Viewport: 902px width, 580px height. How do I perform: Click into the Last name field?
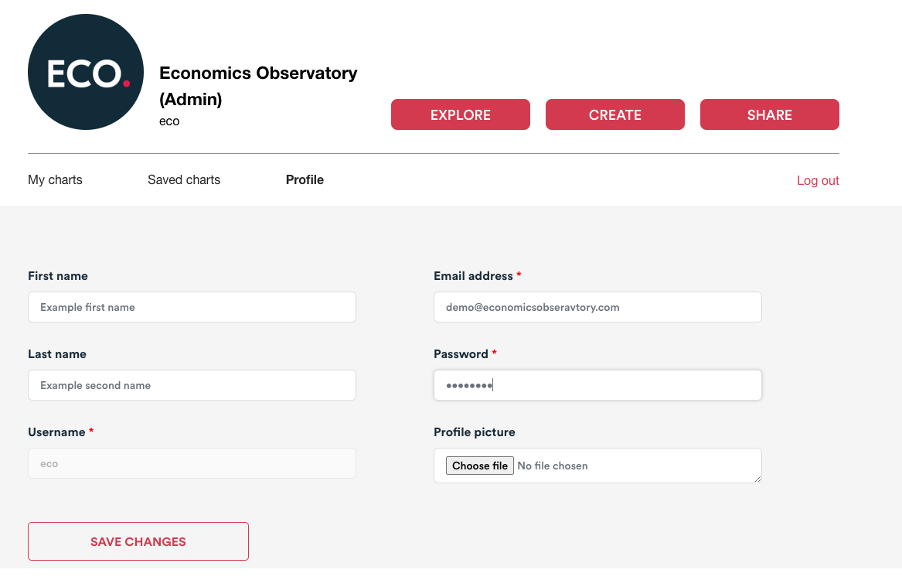(192, 386)
